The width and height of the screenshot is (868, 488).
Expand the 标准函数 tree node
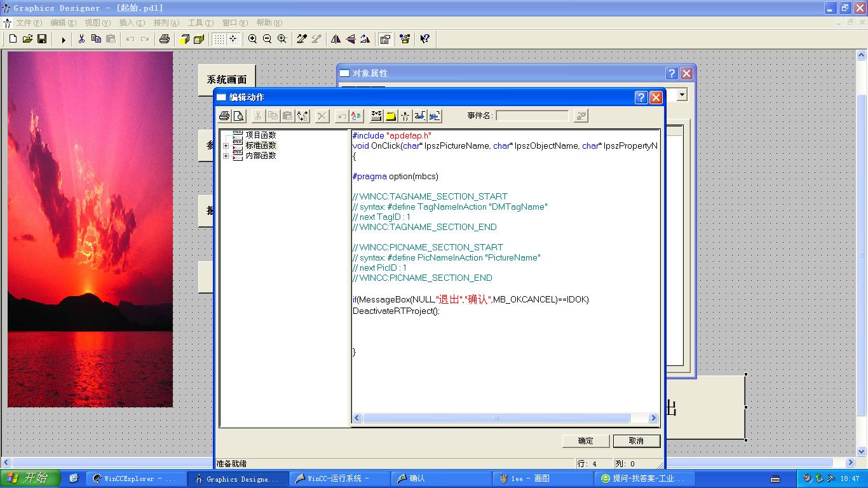click(x=226, y=146)
